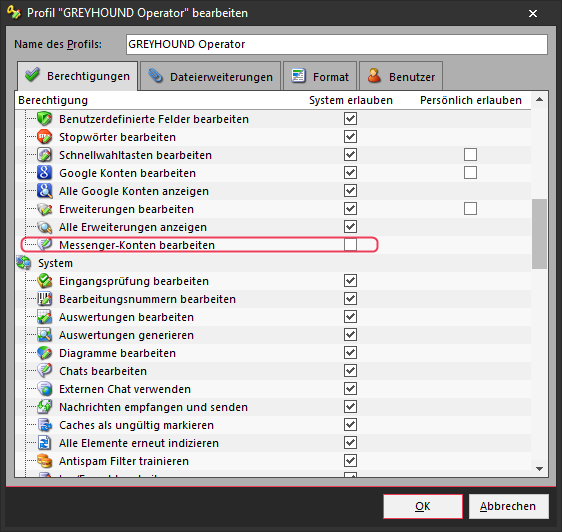This screenshot has height=532, width=562.
Task: Uncheck System erlauben for Nachrichten empfangen und senden
Action: [x=350, y=407]
